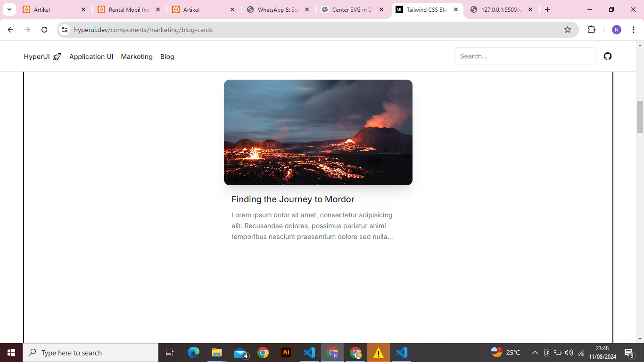The image size is (644, 362).
Task: Reload the current page
Action: pos(44,30)
